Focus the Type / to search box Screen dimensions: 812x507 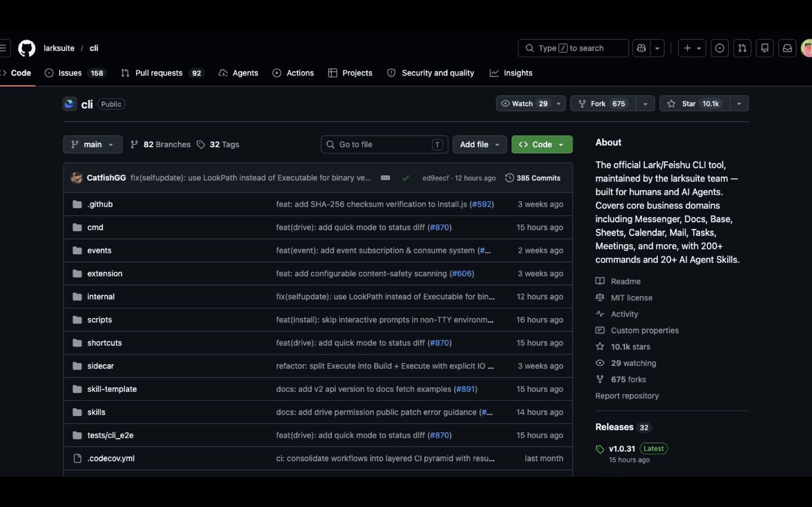(573, 48)
